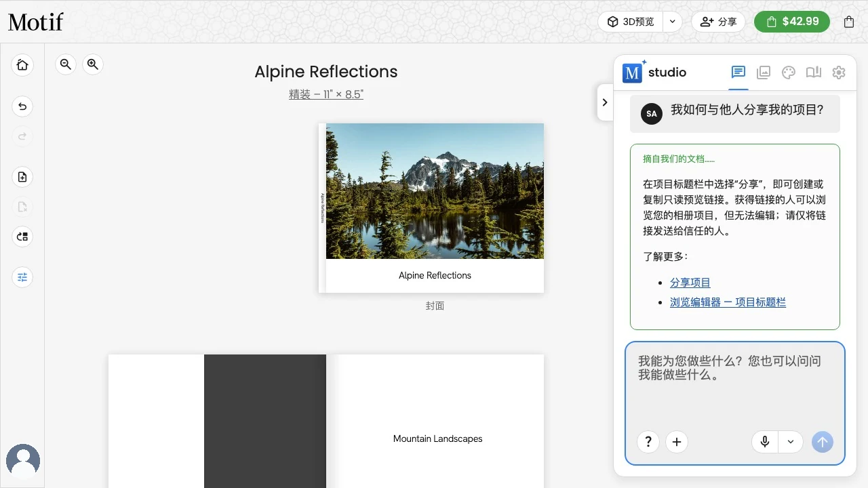Start voice input with the microphone
The image size is (868, 488).
[x=765, y=442]
